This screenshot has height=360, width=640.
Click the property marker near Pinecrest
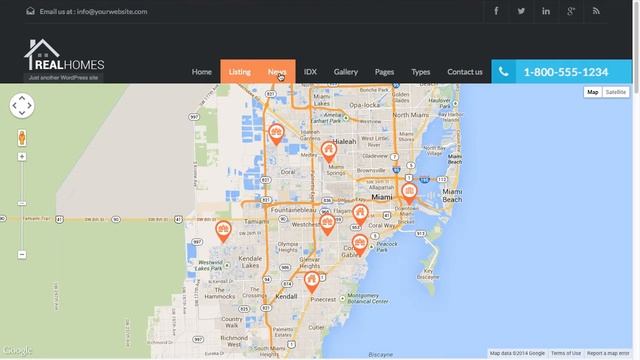click(x=312, y=282)
